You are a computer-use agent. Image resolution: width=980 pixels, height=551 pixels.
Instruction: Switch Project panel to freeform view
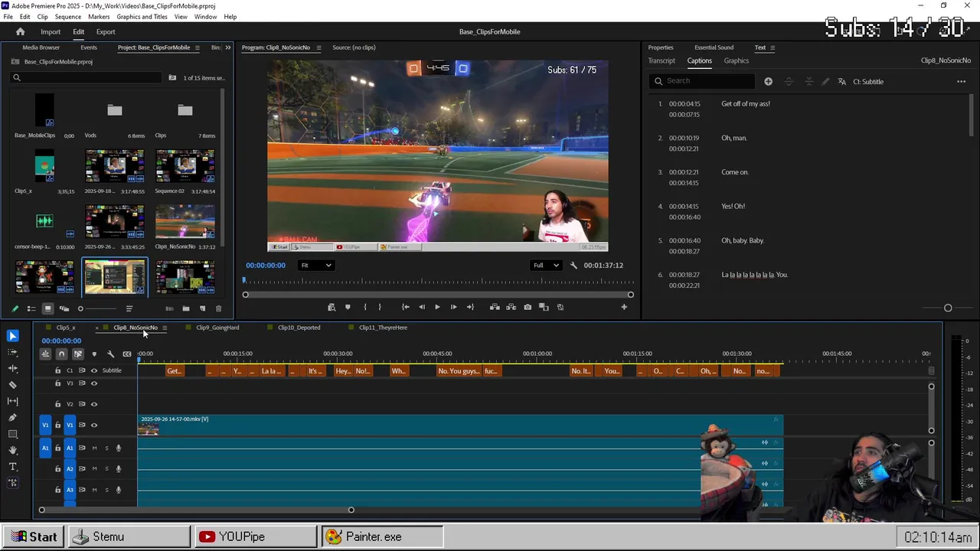click(64, 308)
